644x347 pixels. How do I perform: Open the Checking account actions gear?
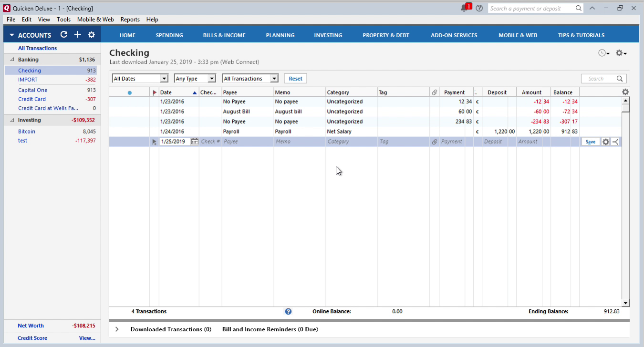click(x=621, y=53)
